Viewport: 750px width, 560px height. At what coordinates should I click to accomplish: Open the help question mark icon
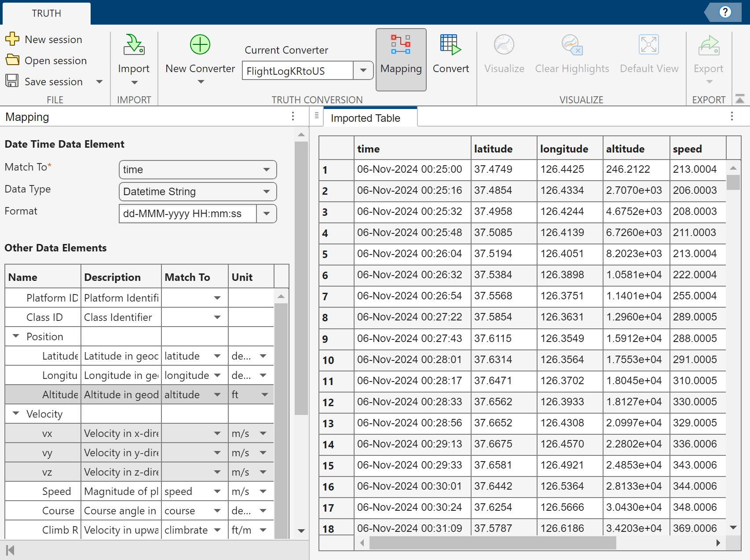click(x=725, y=12)
